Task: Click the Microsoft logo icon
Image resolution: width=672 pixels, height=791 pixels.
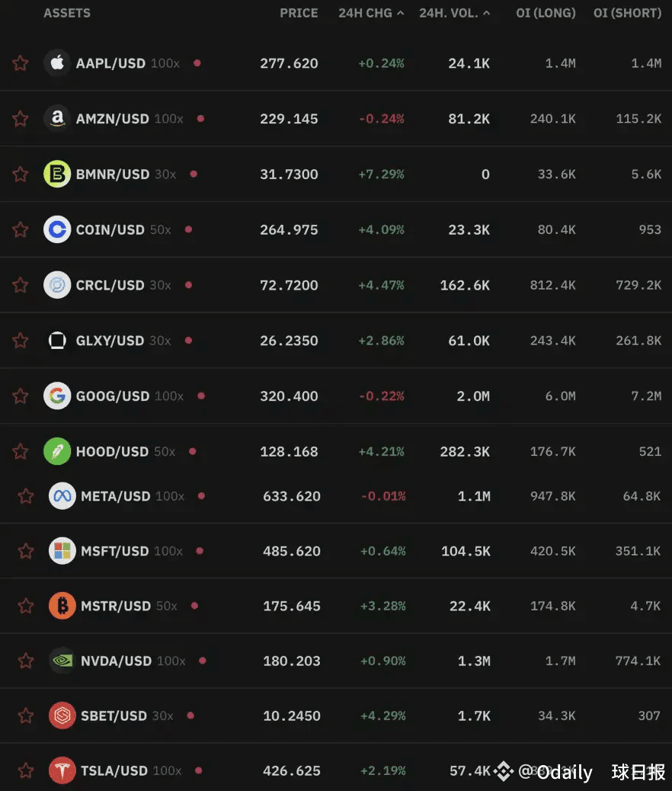Action: click(x=62, y=551)
